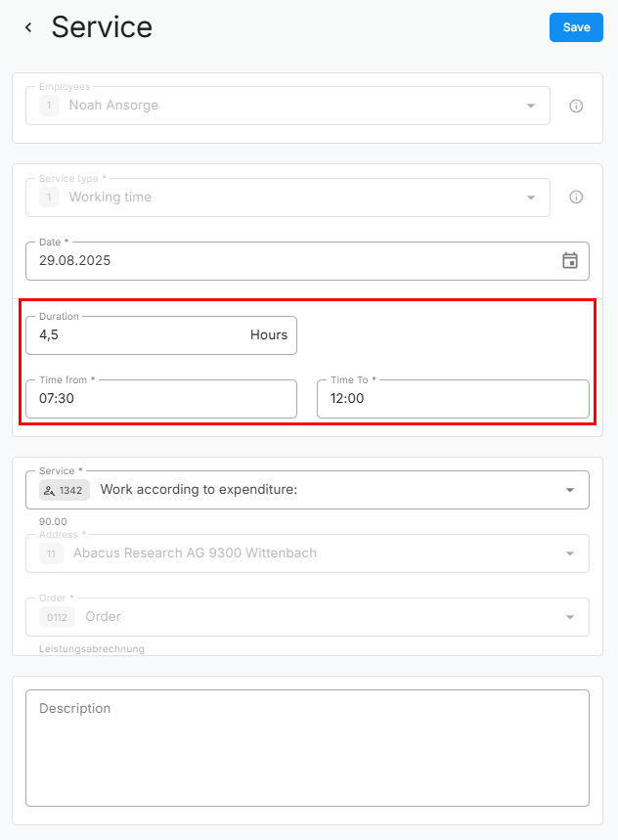Open the Service dropdown arrow
Screen dimensions: 618x840
[570, 490]
